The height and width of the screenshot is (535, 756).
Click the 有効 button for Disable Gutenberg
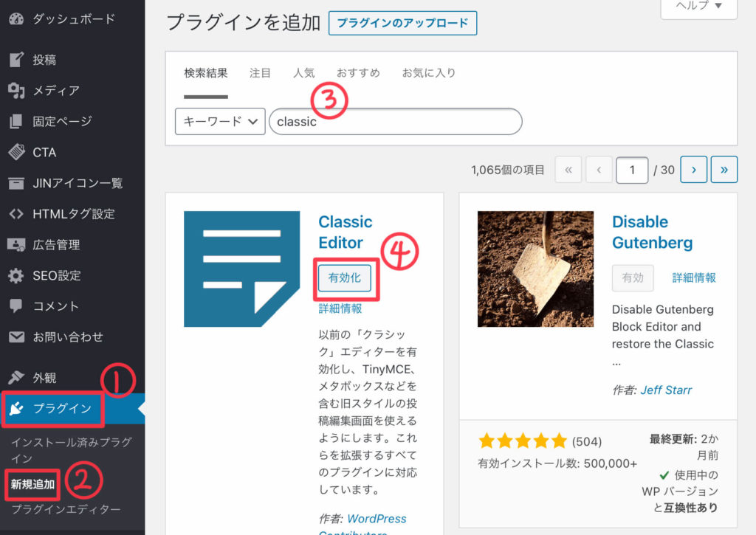pos(633,277)
